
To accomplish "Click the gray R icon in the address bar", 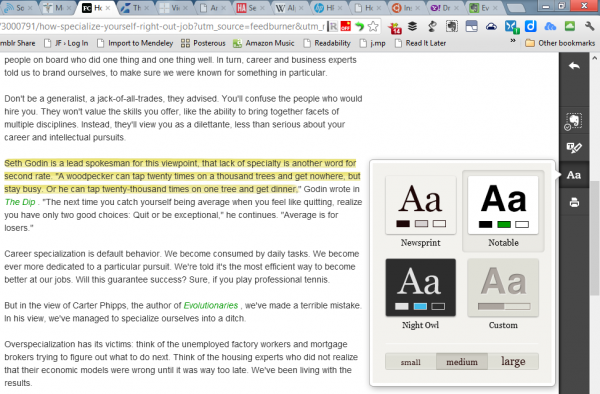I will pyautogui.click(x=333, y=26).
